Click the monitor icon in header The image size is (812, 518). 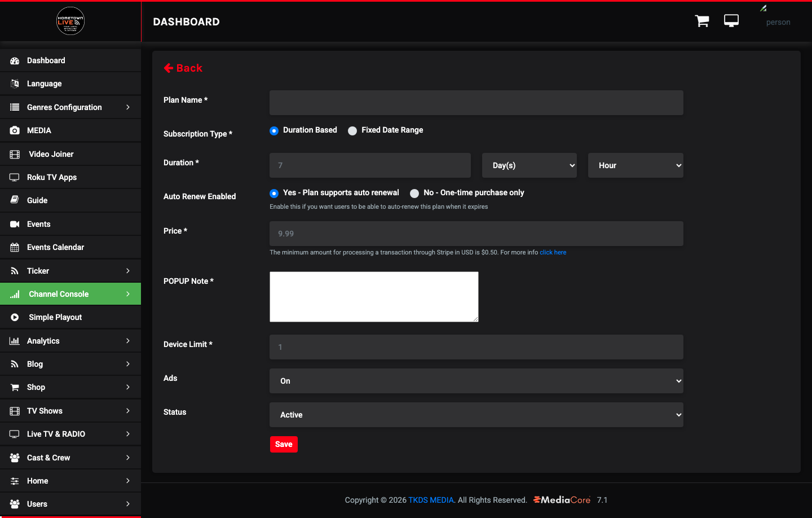coord(731,21)
